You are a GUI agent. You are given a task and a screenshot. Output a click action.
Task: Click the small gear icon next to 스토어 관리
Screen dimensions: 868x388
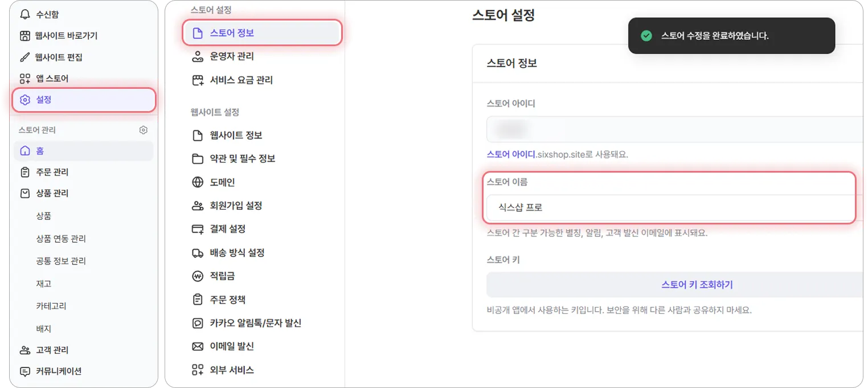coord(144,130)
